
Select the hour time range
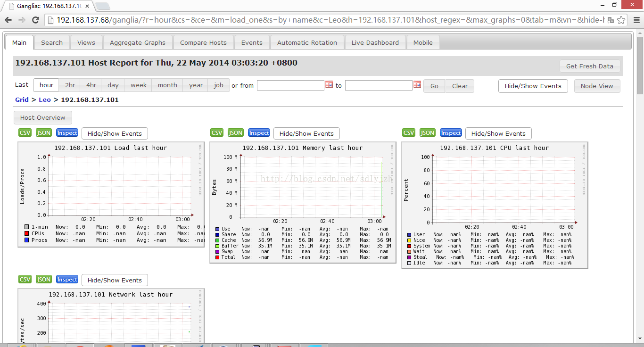(x=46, y=85)
